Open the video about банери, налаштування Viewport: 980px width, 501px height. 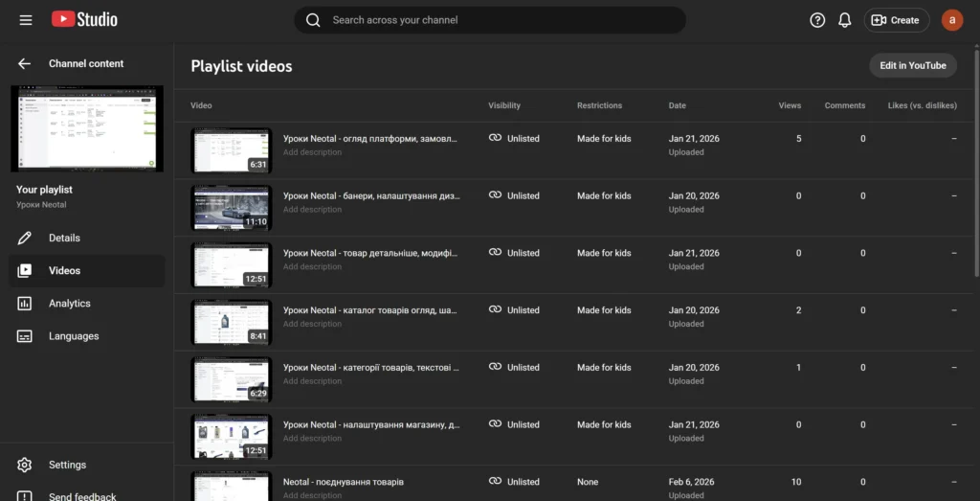coord(371,195)
